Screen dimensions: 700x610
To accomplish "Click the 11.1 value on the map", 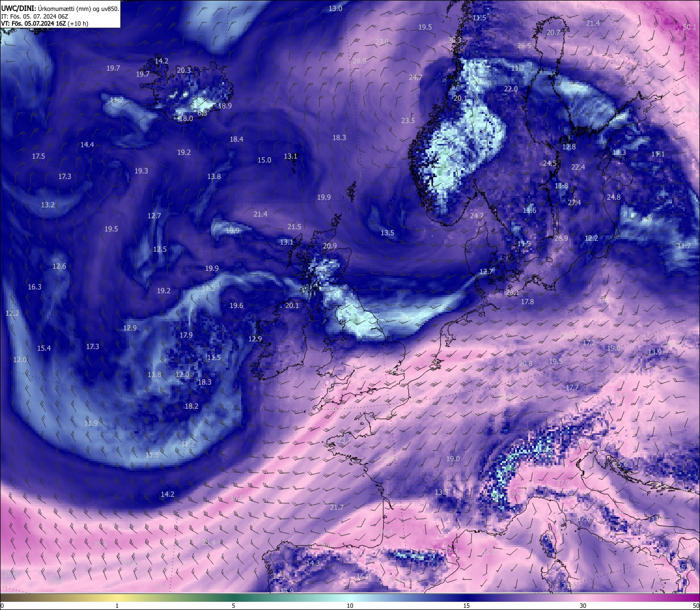I will click(658, 154).
